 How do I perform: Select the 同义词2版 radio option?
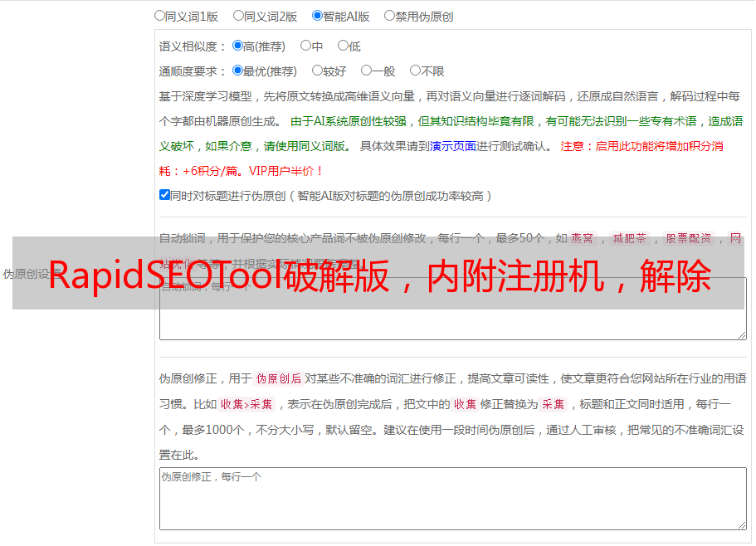(x=238, y=16)
